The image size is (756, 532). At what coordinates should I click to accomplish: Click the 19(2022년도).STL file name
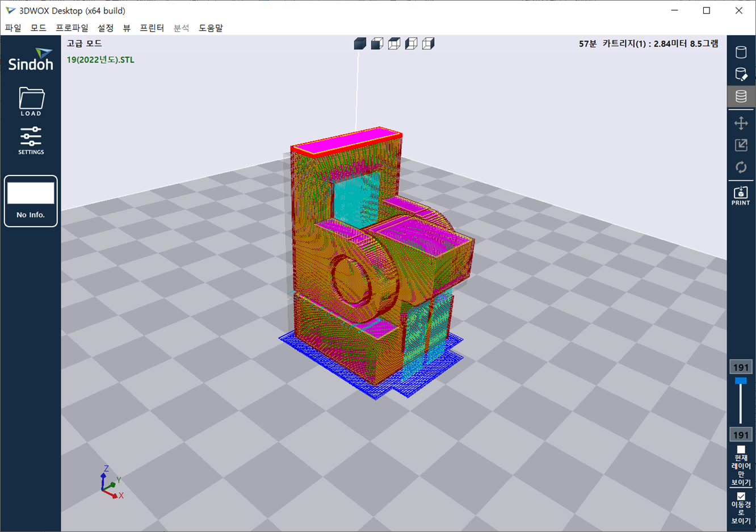click(x=100, y=60)
